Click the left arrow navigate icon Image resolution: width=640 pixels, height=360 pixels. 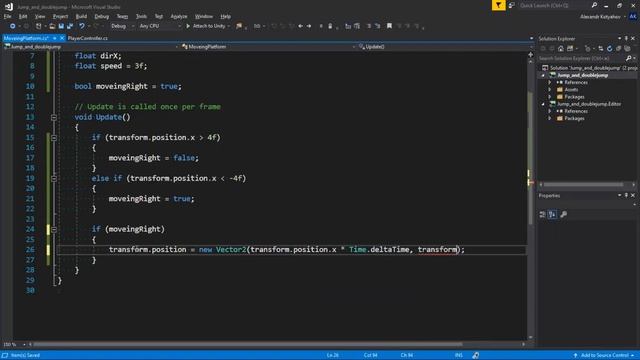coord(300,26)
